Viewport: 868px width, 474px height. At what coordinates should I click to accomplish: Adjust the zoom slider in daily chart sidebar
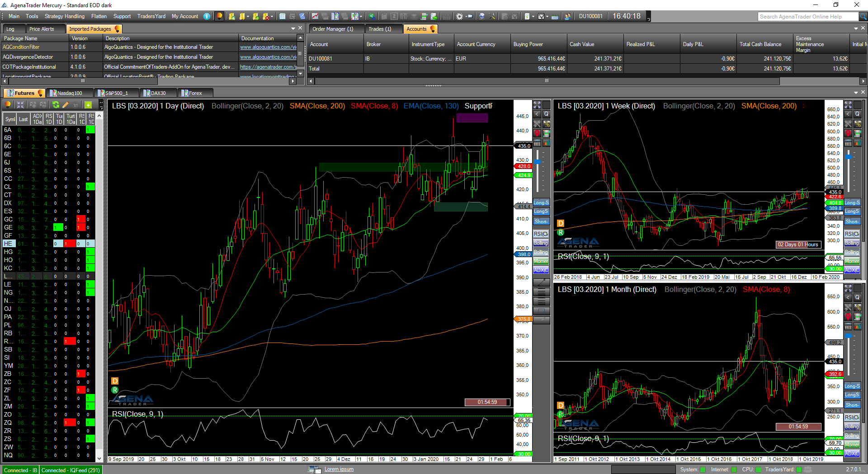coord(538,162)
